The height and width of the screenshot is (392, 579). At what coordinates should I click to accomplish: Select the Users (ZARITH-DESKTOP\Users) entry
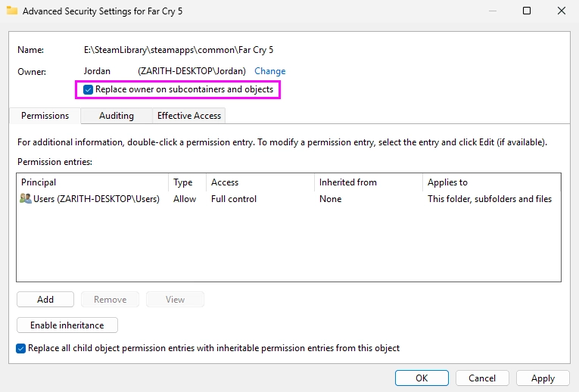(x=288, y=199)
